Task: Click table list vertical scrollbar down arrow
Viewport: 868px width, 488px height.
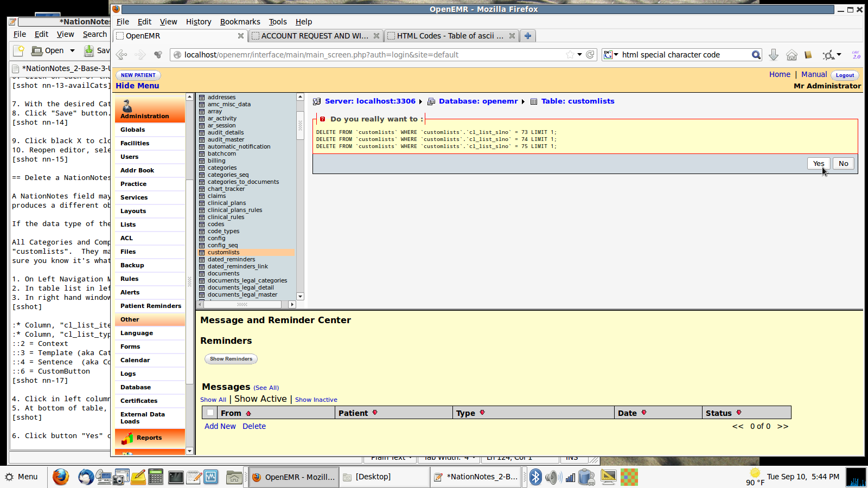Action: [300, 297]
